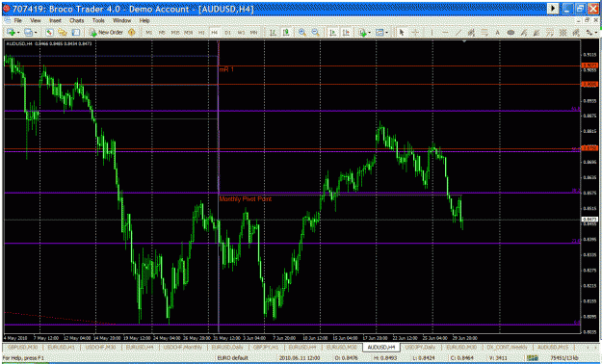The image size is (602, 364).
Task: Select the Text label A tool
Action: coord(498,33)
